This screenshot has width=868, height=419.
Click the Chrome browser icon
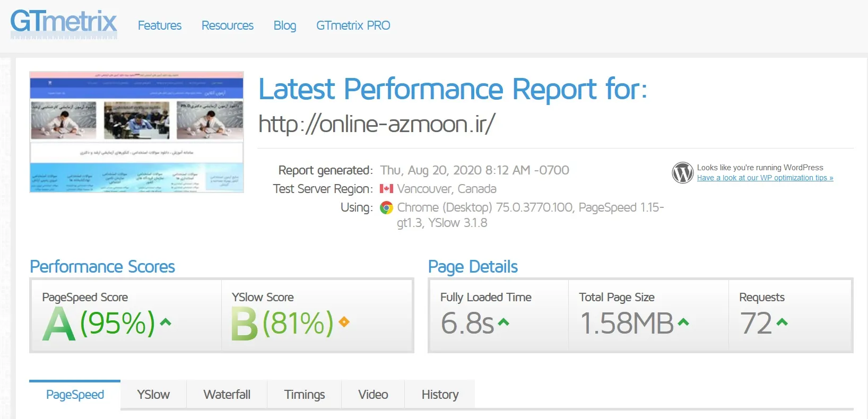pos(387,208)
